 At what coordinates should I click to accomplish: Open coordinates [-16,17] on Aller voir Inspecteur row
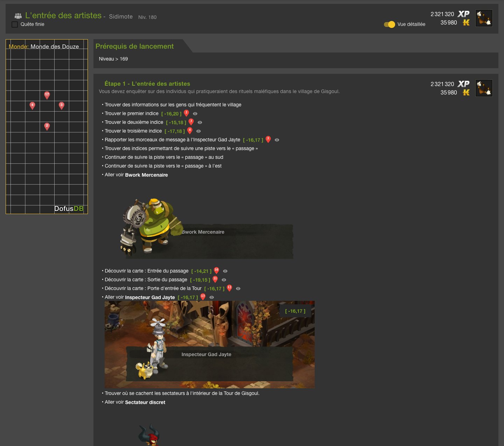(x=188, y=297)
